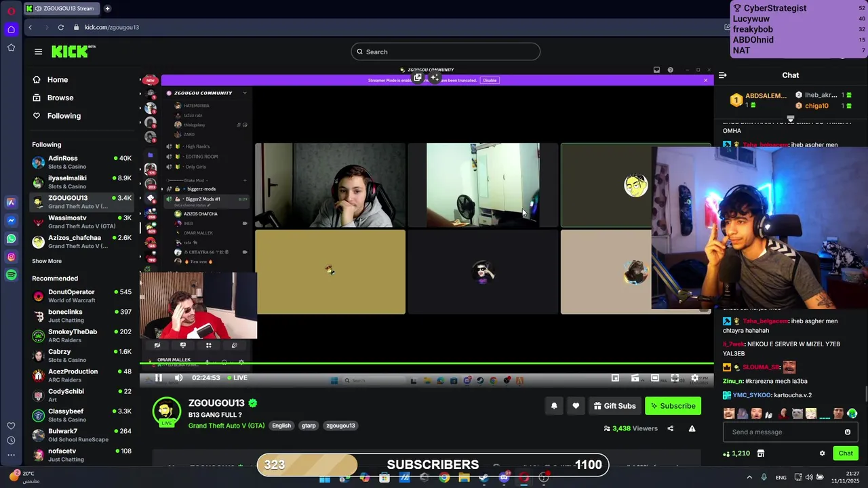Click Gift Subs button
This screenshot has height=488, width=868.
[614, 406]
